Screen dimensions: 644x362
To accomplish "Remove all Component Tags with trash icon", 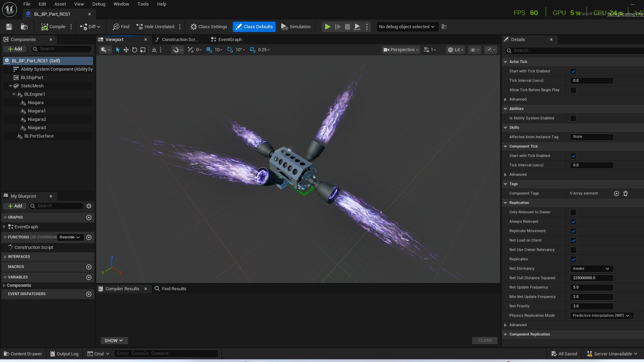I will [x=626, y=194].
